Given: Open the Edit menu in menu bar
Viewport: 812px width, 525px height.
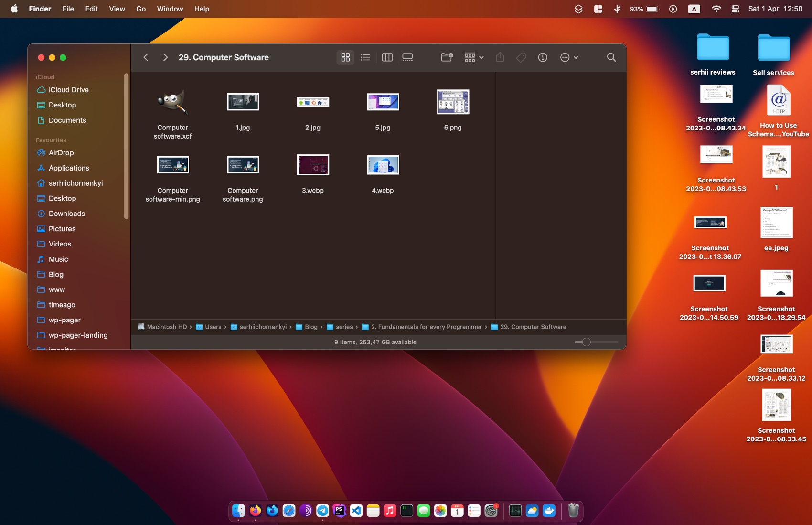Looking at the screenshot, I should (92, 9).
